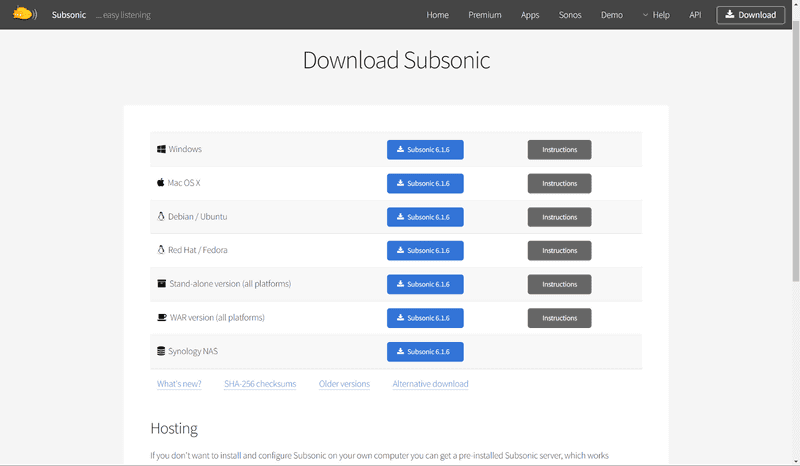This screenshot has width=800, height=466.
Task: Click the coffee cup icon for WAR version
Action: tap(162, 317)
